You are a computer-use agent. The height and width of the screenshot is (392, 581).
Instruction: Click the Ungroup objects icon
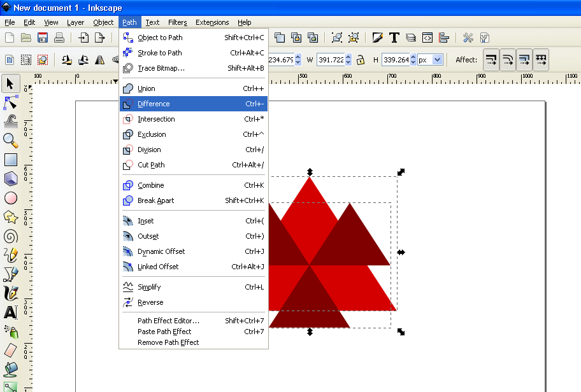tap(354, 38)
